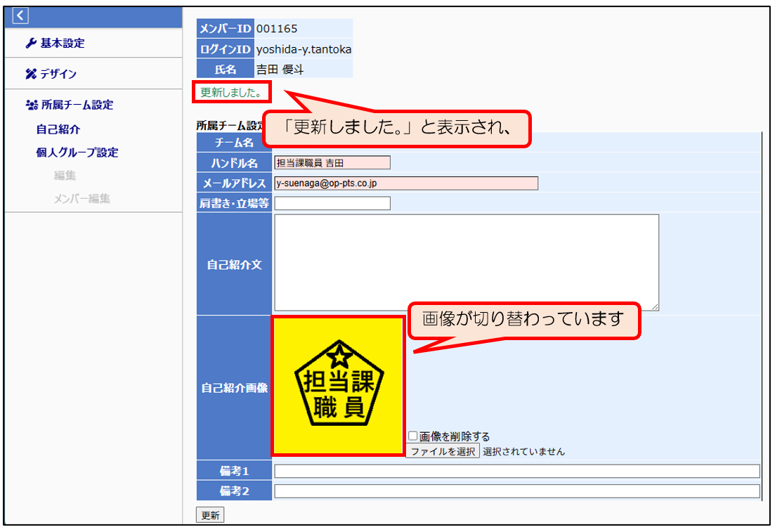Click the 備考1 input field
The height and width of the screenshot is (532, 782).
pos(516,471)
